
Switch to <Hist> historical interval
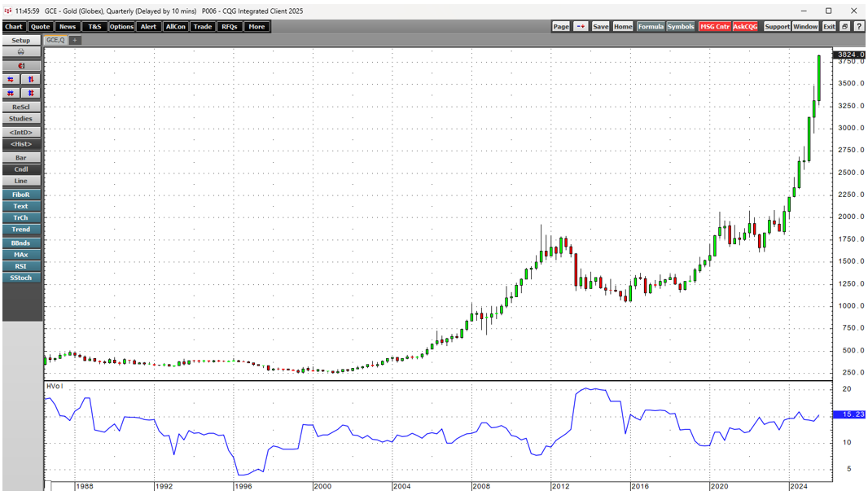(x=21, y=144)
